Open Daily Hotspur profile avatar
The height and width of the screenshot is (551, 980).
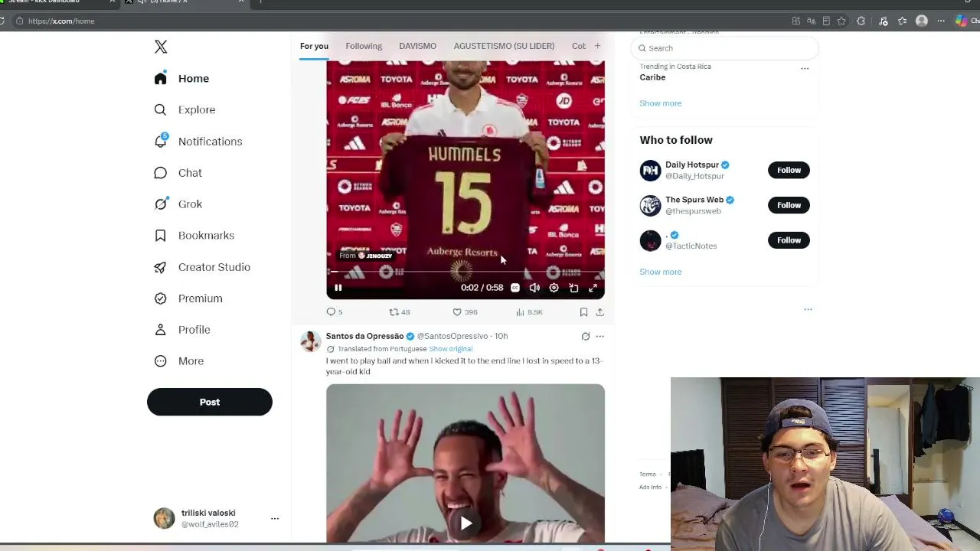650,170
